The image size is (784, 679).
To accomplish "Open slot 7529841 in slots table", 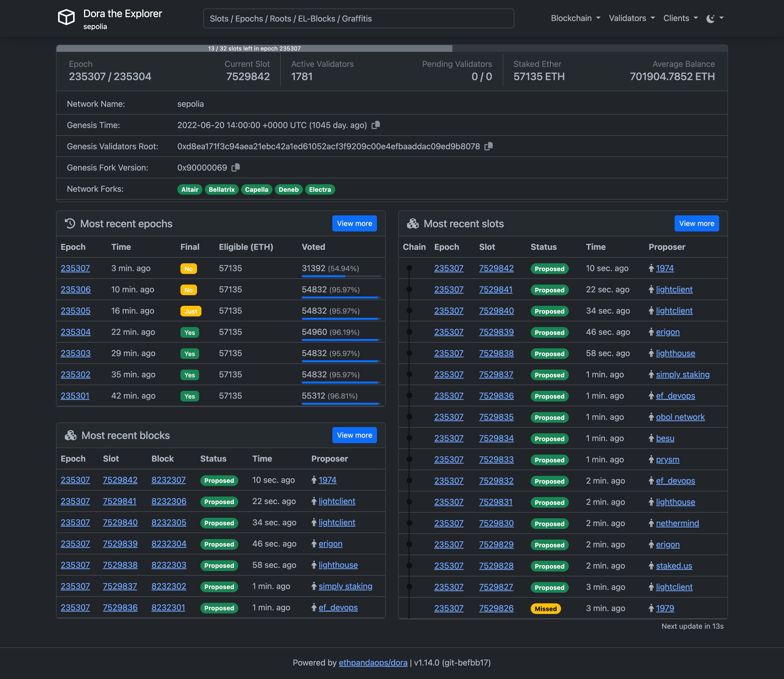I will point(495,289).
